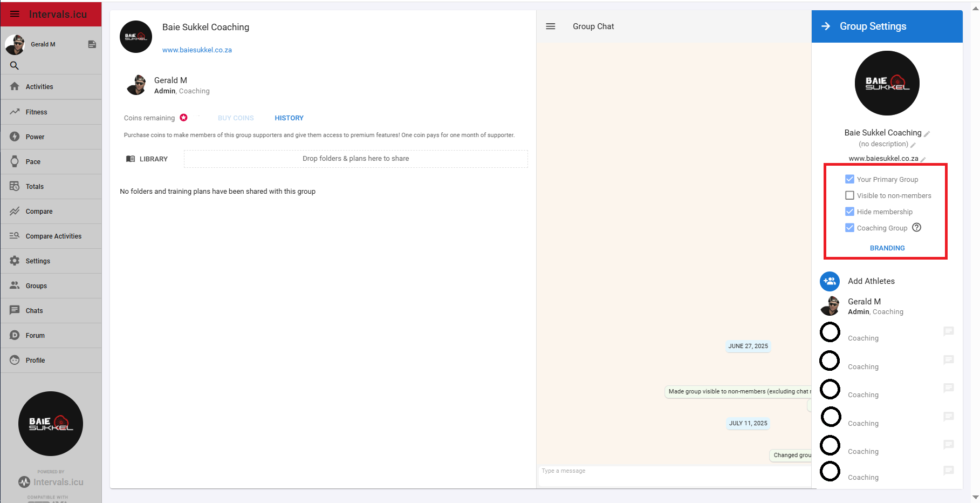Image resolution: width=980 pixels, height=503 pixels.
Task: Click the Add Athletes icon
Action: tap(830, 281)
